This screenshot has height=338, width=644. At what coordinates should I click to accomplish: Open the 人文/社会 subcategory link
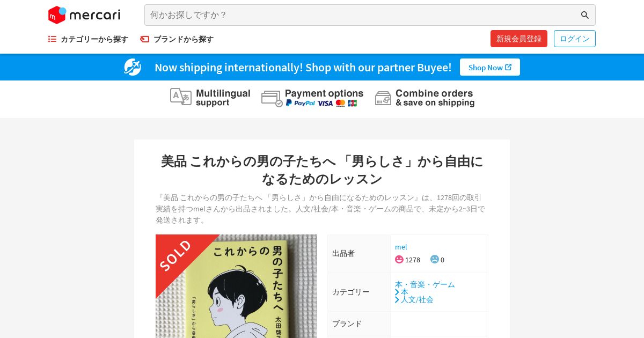[417, 299]
